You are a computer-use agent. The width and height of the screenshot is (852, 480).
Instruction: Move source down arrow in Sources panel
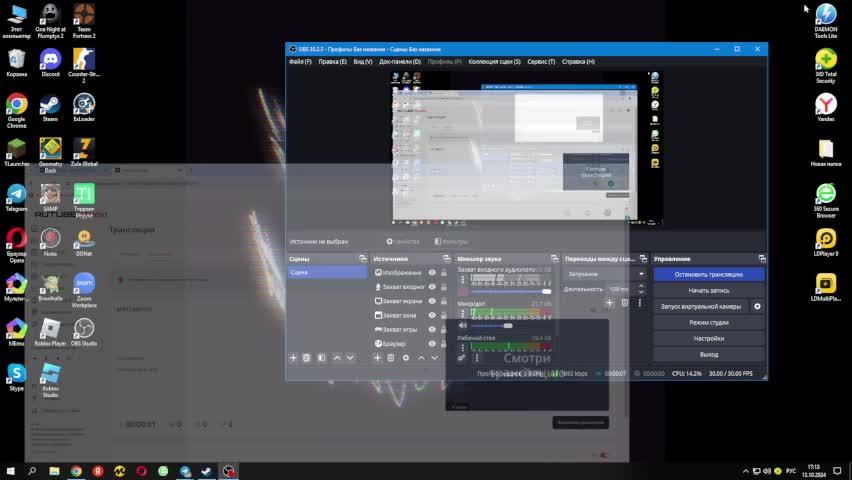[434, 358]
